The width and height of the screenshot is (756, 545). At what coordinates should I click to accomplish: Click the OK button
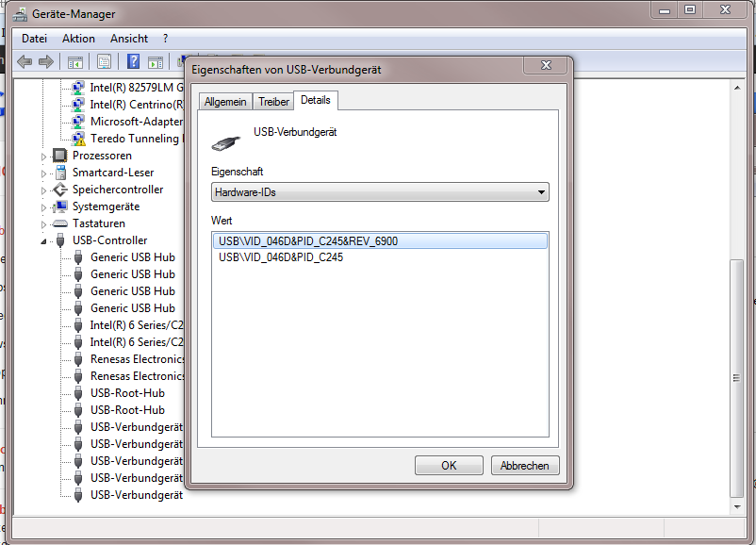click(449, 466)
